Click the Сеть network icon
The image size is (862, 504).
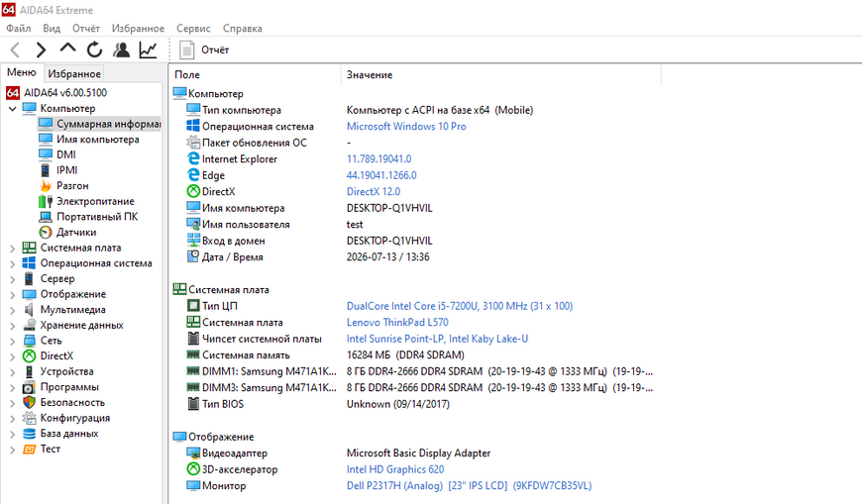click(x=29, y=341)
